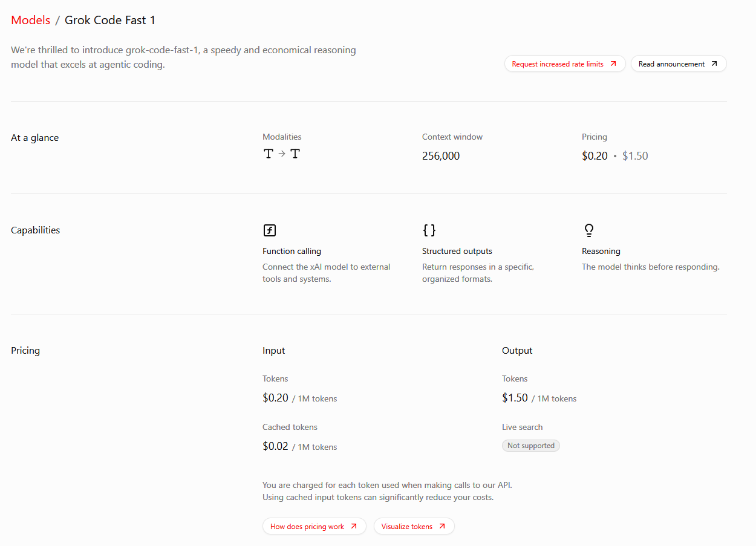This screenshot has height=546, width=756.
Task: Click the grok-code-fast-1 intro paragraph
Action: (183, 57)
